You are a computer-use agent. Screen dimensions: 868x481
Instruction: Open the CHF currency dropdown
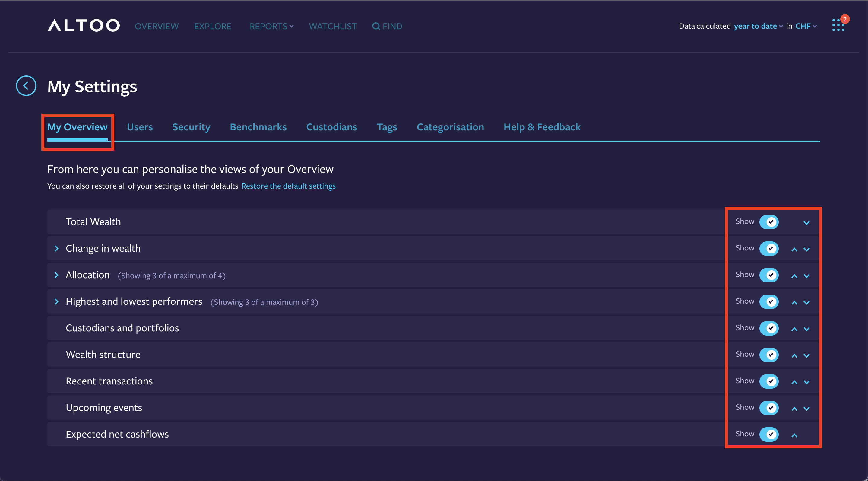pyautogui.click(x=804, y=26)
